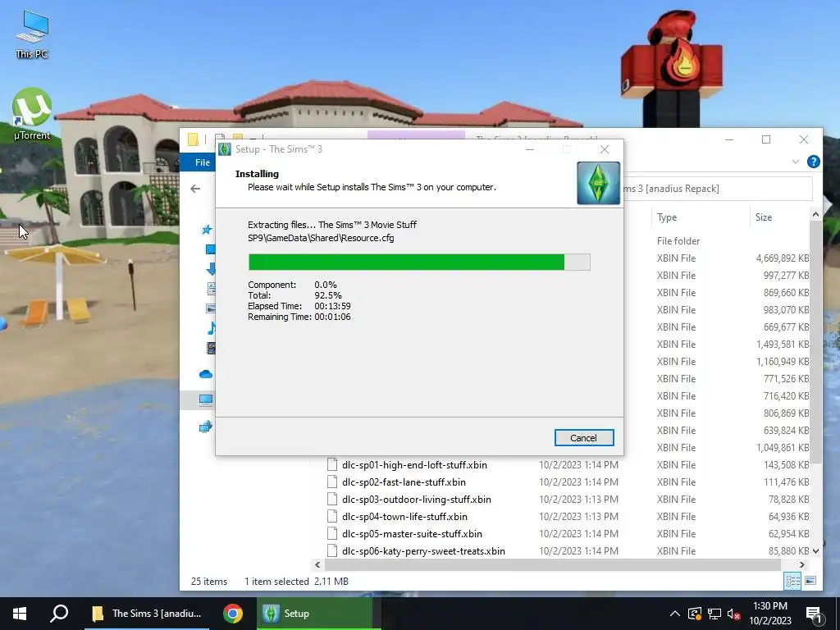Screen dimensions: 840x630
Task: Open µTorrent desktop shortcut
Action: click(x=32, y=113)
